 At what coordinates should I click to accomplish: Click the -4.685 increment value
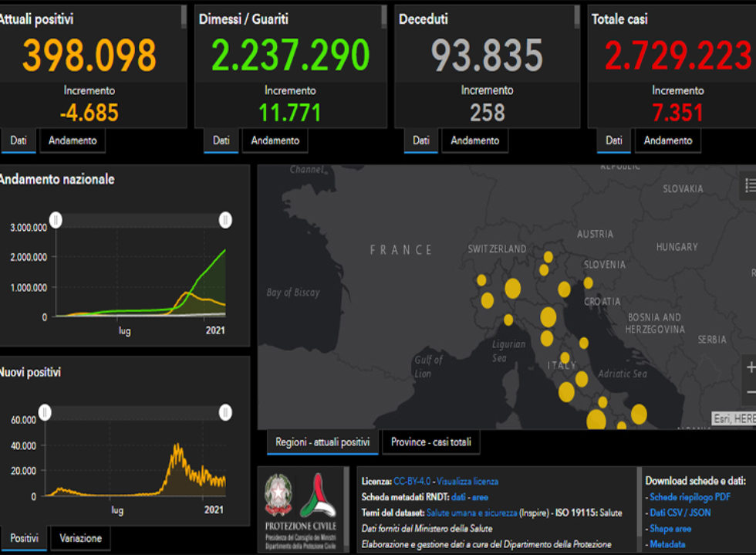click(89, 113)
